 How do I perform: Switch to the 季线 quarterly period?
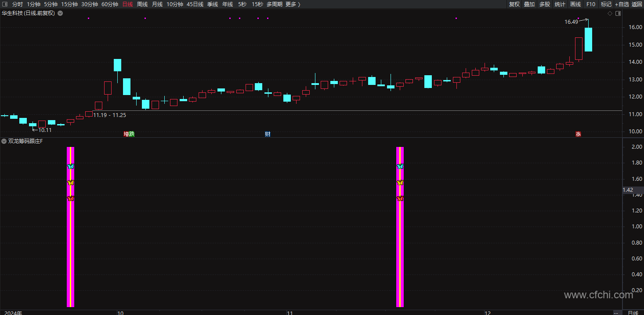click(x=213, y=4)
